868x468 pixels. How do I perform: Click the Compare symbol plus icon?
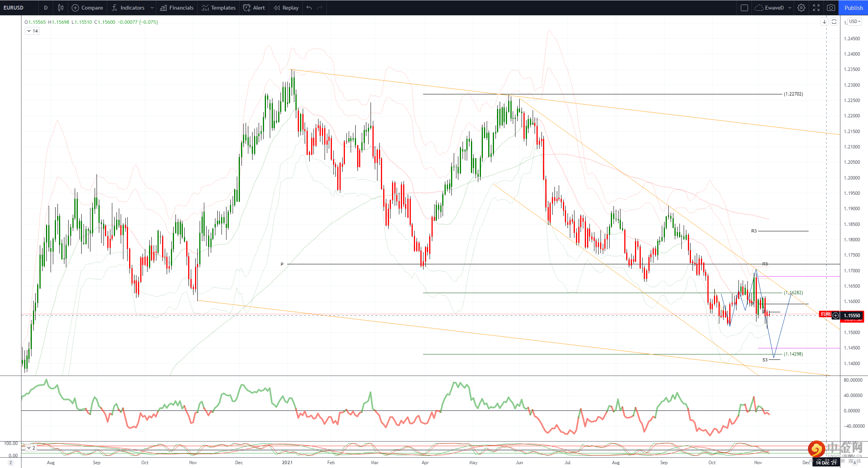(x=75, y=8)
